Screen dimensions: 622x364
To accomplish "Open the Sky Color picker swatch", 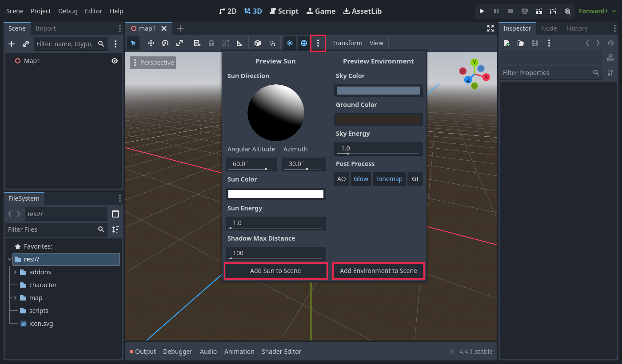I will 379,91.
